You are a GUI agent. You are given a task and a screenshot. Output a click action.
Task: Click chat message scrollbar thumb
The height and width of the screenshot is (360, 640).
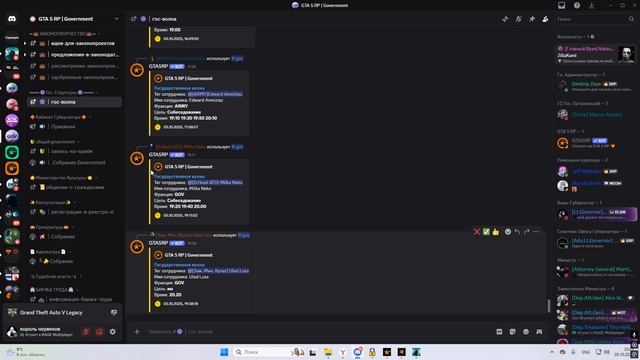[x=549, y=306]
